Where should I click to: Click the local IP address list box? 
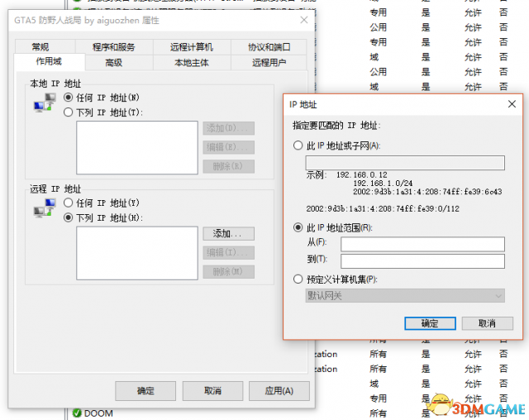click(137, 148)
